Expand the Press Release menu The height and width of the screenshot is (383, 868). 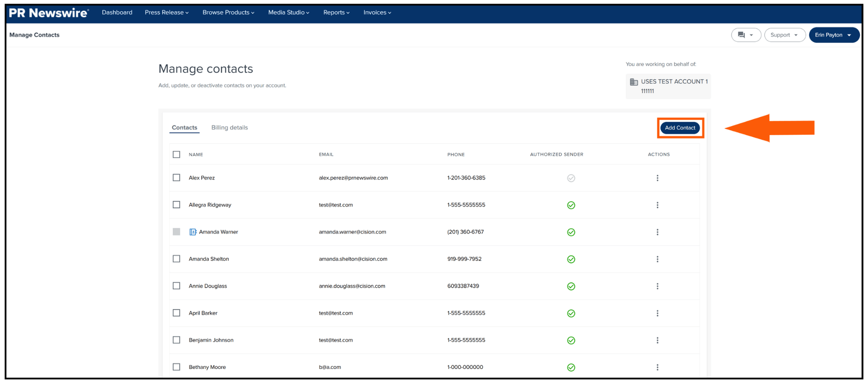pyautogui.click(x=166, y=13)
